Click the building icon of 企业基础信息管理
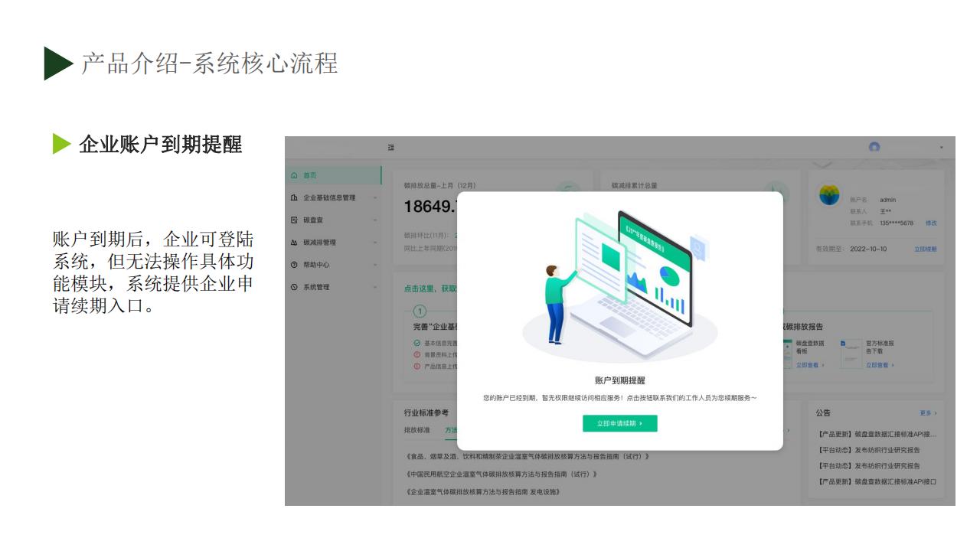The image size is (980, 551). click(x=295, y=197)
